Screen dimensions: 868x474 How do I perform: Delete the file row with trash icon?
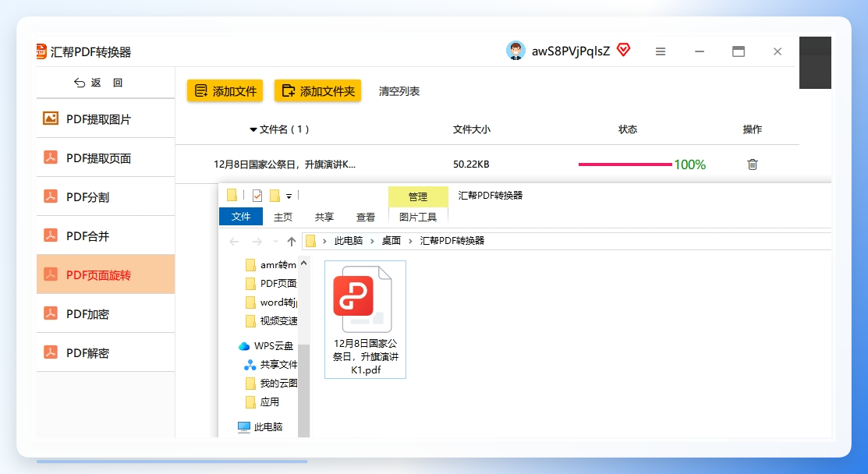[x=753, y=164]
